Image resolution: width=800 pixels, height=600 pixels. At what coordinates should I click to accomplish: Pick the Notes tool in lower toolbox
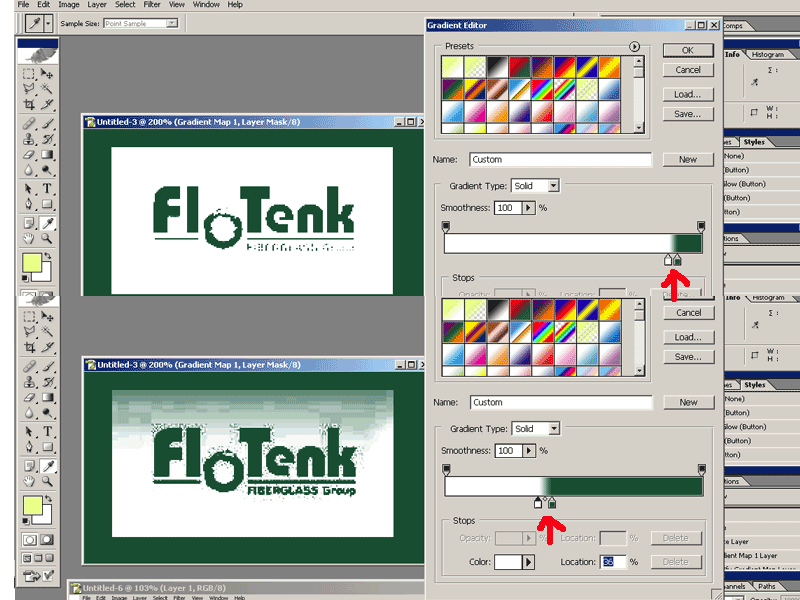[30, 466]
